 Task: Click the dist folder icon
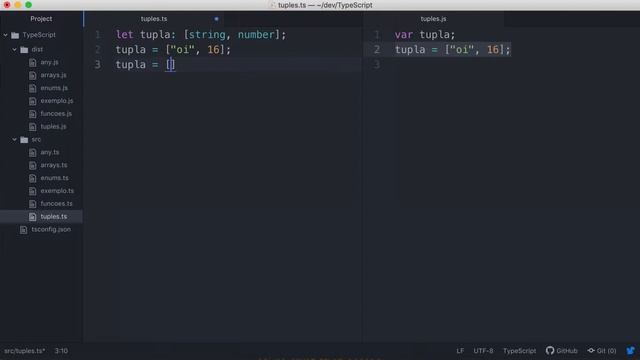point(24,50)
